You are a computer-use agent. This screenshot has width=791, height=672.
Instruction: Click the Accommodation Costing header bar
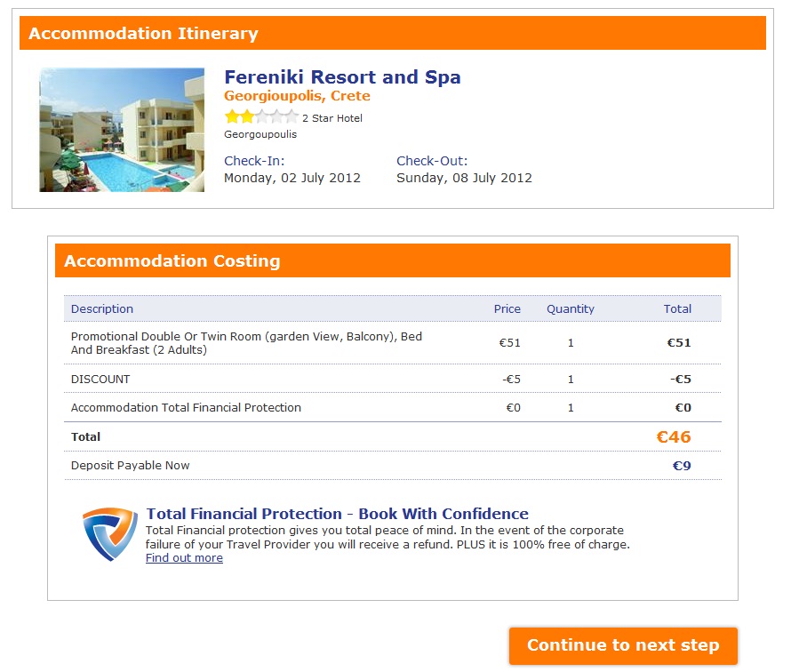[393, 260]
